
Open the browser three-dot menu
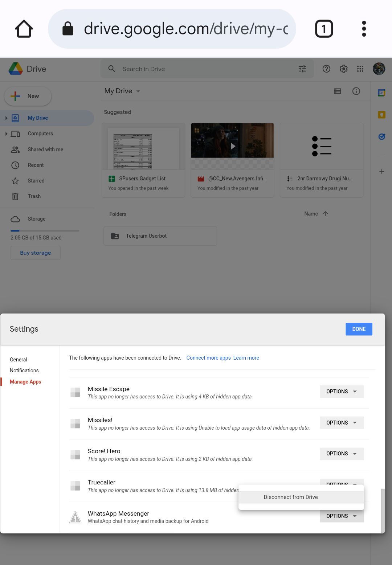click(x=364, y=29)
